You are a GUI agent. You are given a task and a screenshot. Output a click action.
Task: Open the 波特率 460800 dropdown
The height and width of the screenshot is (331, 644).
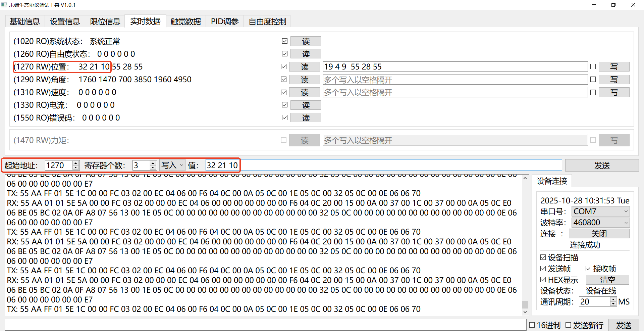tap(600, 222)
